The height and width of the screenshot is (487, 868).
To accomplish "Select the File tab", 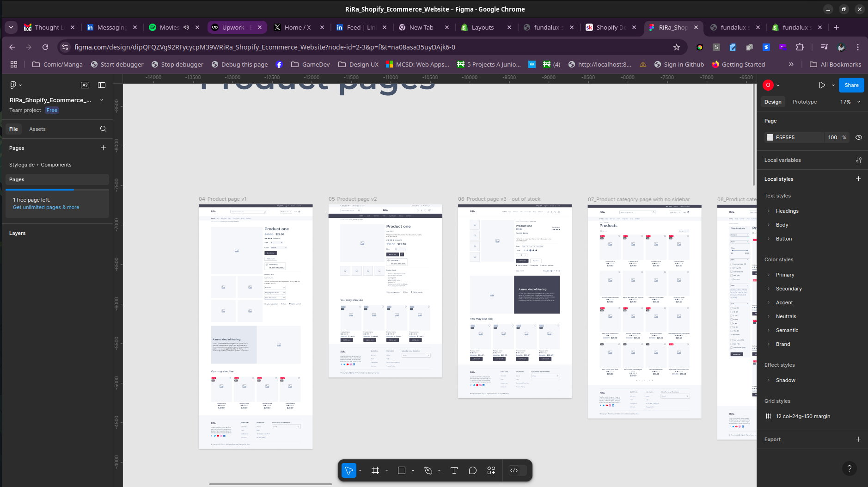I will pyautogui.click(x=13, y=129).
